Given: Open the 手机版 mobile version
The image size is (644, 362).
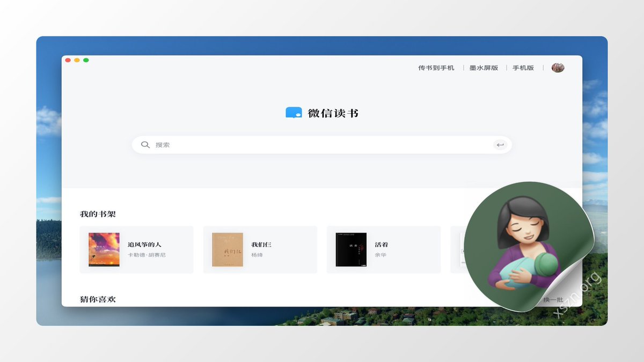Looking at the screenshot, I should coord(522,68).
